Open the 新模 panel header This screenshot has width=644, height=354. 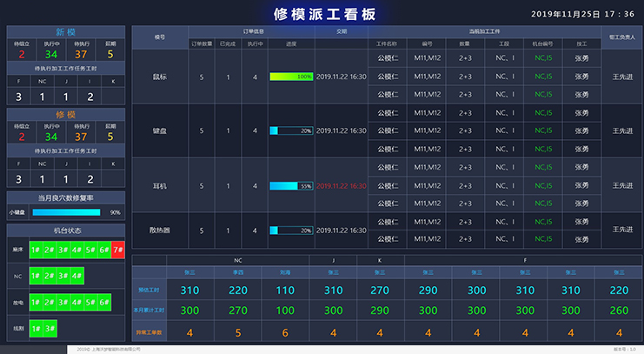(65, 31)
